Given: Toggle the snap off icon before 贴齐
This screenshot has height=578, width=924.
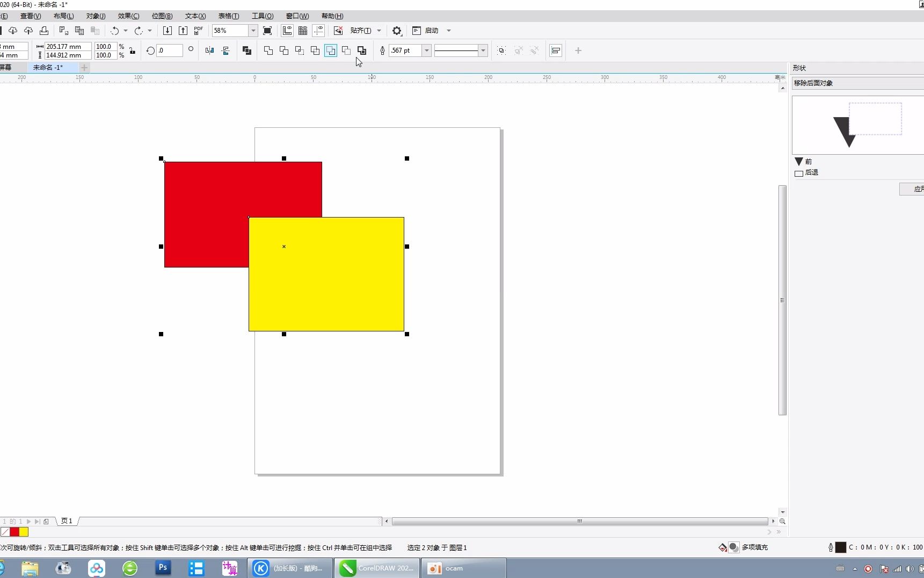Looking at the screenshot, I should 338,31.
